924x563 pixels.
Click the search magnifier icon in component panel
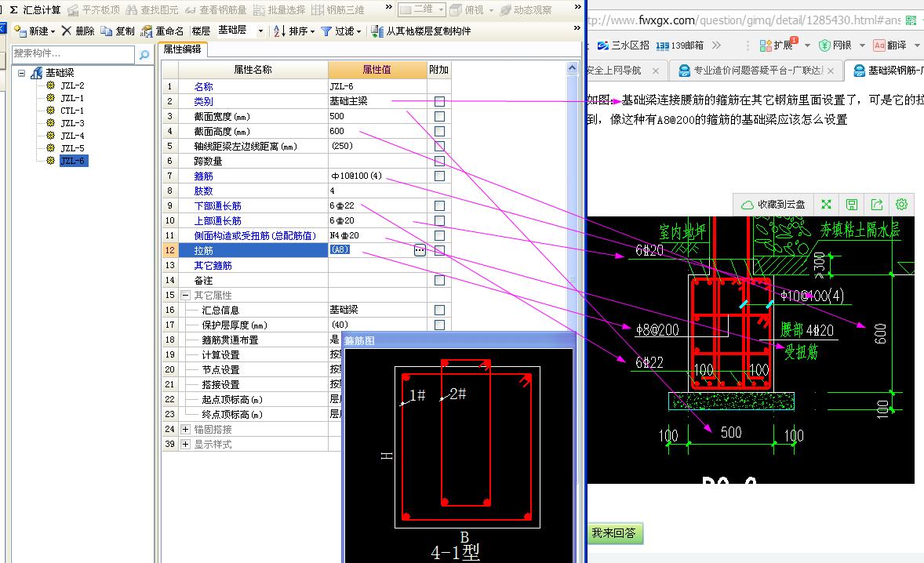(x=144, y=55)
